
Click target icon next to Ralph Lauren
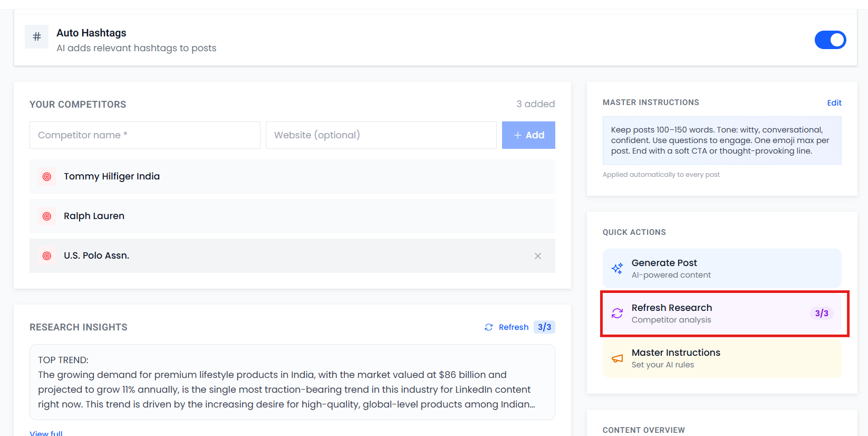pos(47,216)
